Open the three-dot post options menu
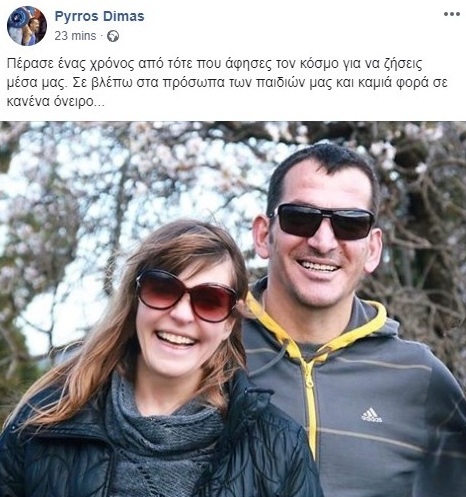This screenshot has width=466, height=497. (451, 14)
